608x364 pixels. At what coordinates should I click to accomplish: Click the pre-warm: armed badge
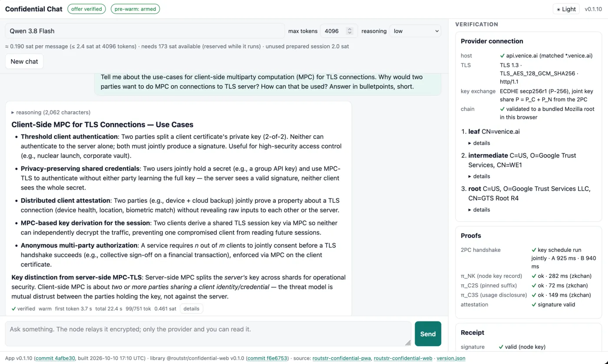click(135, 9)
